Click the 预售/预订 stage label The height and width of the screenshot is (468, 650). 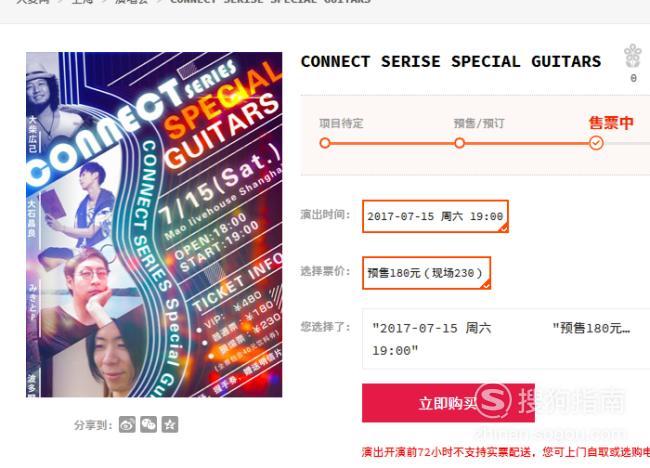(479, 124)
